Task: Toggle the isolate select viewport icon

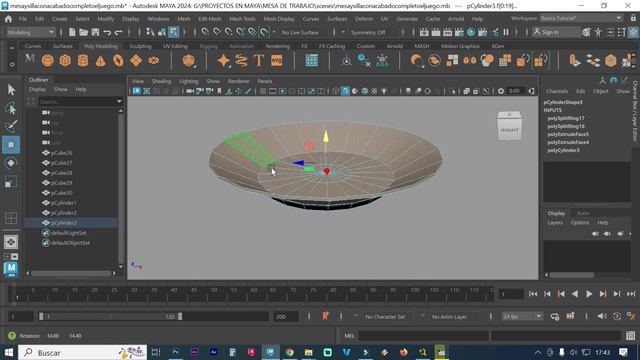Action: (x=452, y=91)
